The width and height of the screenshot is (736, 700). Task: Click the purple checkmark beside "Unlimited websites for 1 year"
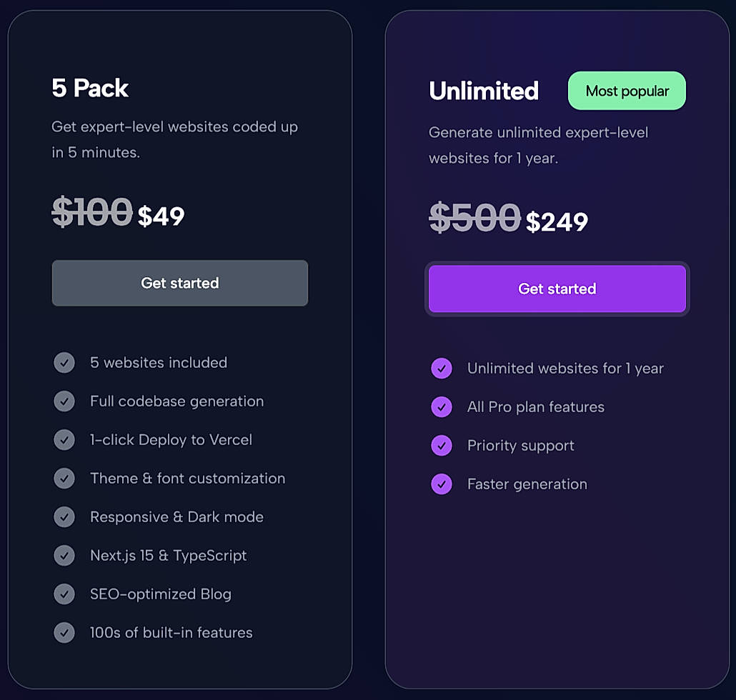pyautogui.click(x=442, y=369)
